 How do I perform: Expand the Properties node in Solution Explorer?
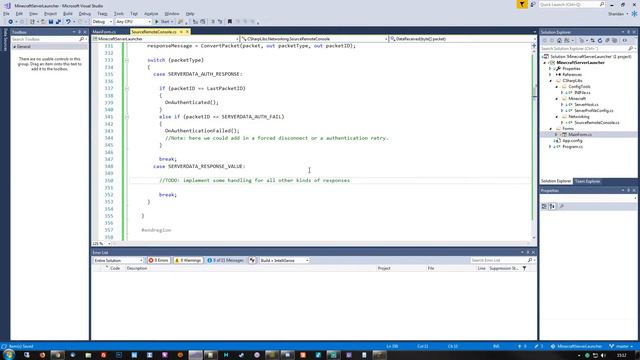pyautogui.click(x=551, y=69)
